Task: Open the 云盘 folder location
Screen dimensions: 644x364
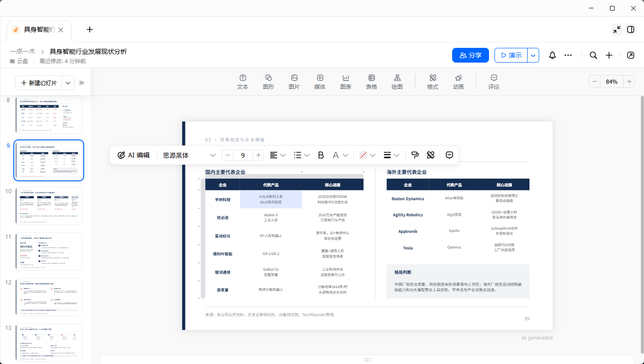Action: [x=19, y=61]
